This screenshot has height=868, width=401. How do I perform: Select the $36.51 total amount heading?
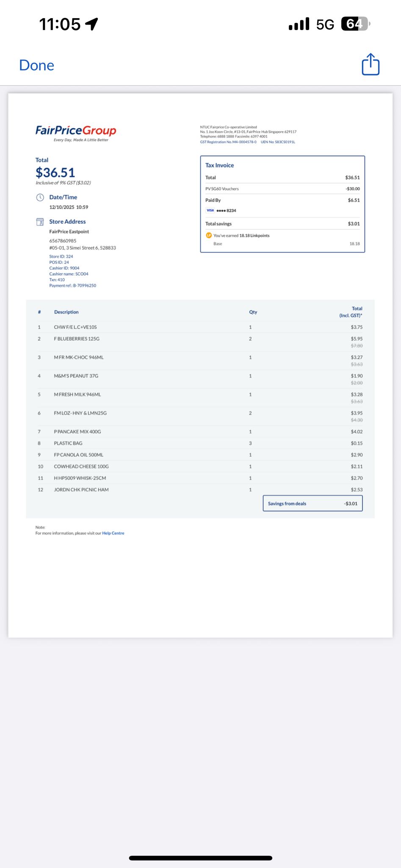(x=55, y=172)
